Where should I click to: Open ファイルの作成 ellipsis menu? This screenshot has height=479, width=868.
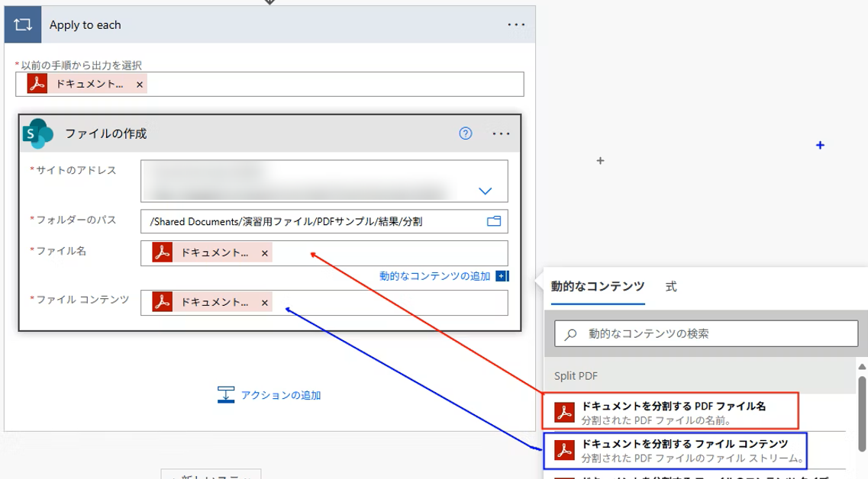[501, 133]
